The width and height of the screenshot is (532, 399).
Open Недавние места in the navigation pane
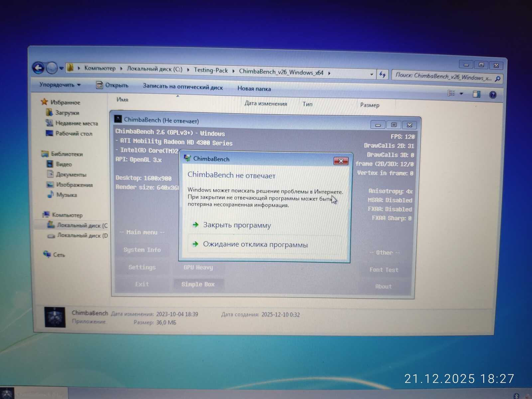click(72, 123)
